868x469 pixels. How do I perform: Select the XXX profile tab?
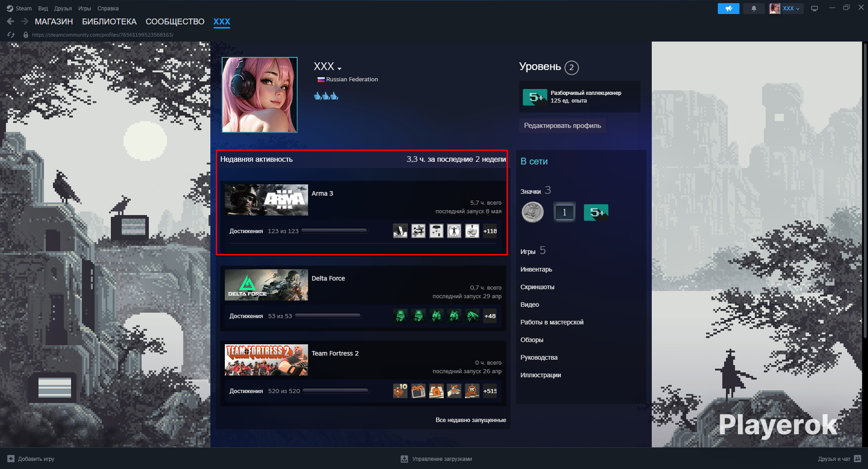(x=222, y=22)
